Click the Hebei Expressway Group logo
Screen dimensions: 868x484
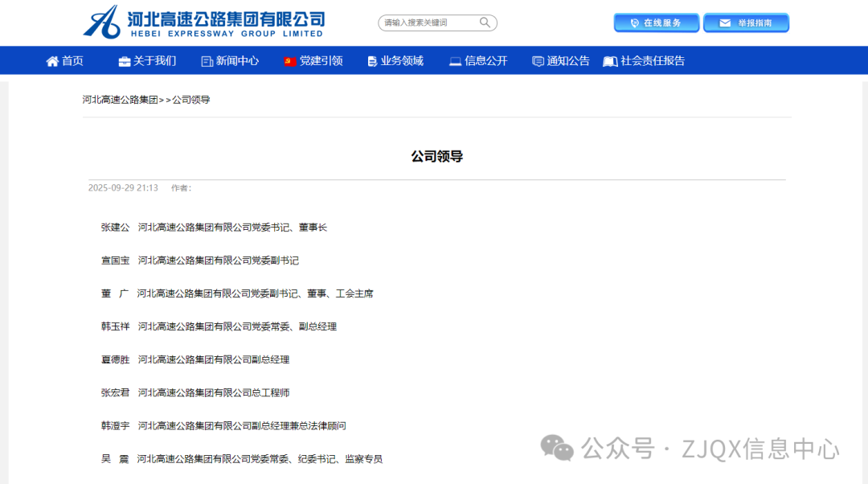click(x=204, y=22)
